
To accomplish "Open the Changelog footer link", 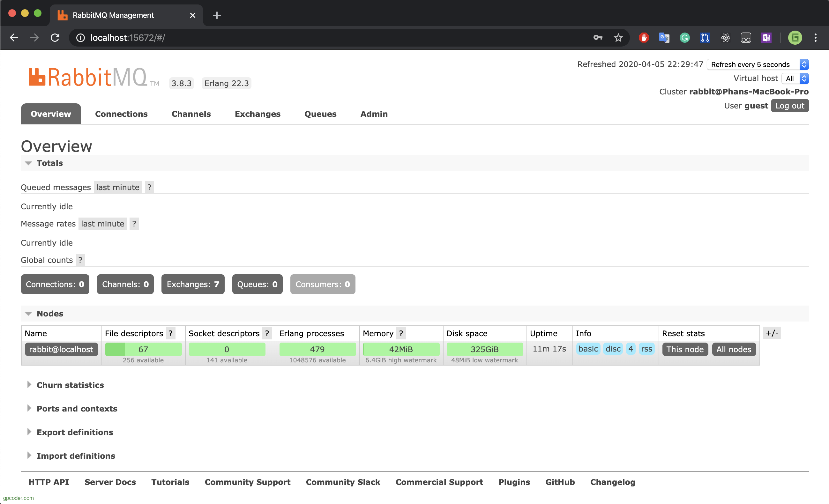I will coord(613,482).
